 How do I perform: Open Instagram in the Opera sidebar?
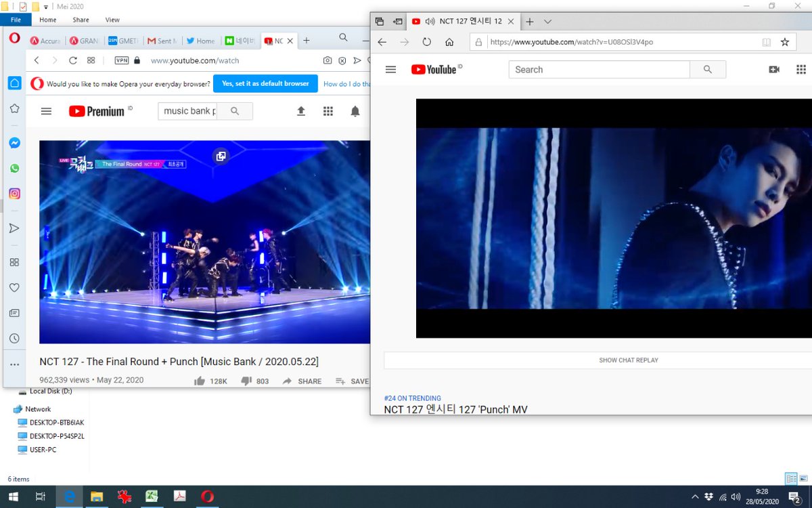pyautogui.click(x=14, y=194)
